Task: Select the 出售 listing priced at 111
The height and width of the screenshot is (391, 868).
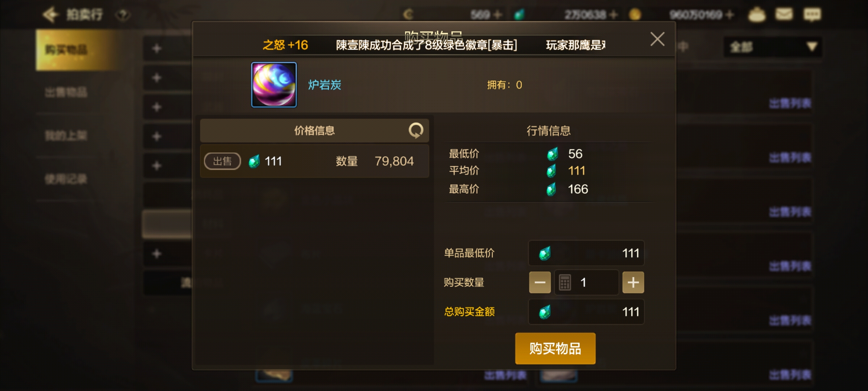Action: (x=315, y=161)
